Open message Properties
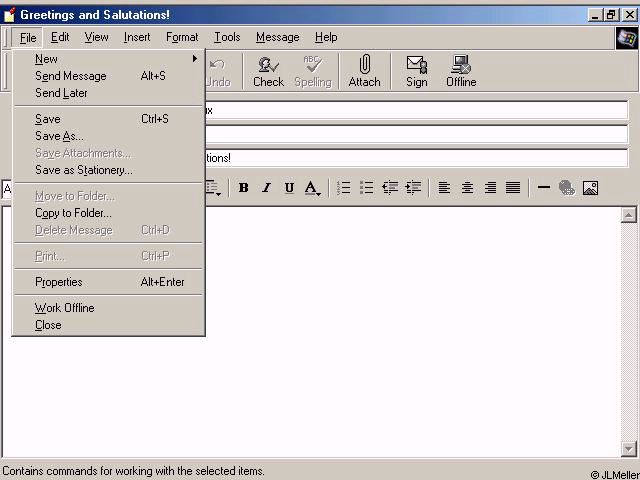Image resolution: width=640 pixels, height=480 pixels. (x=109, y=282)
